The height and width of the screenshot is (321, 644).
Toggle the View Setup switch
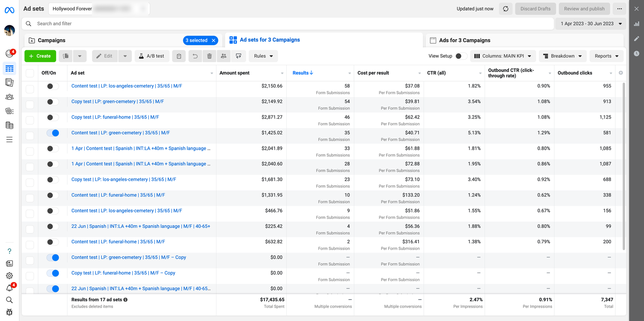tap(461, 56)
